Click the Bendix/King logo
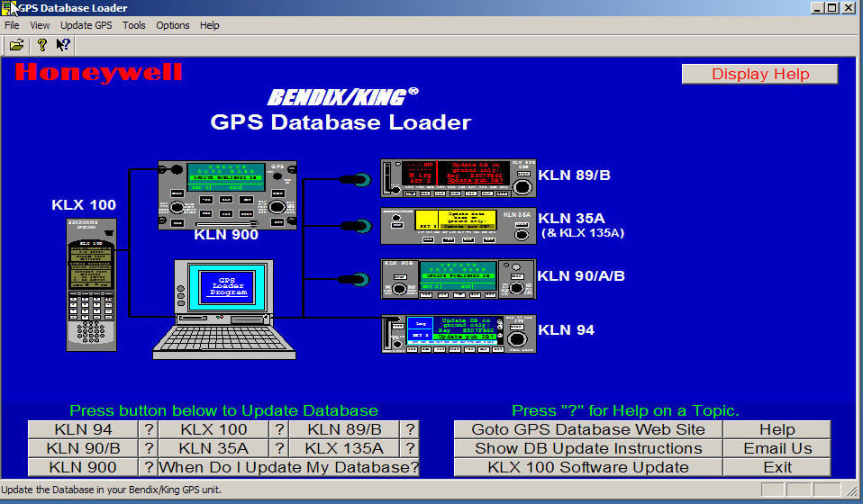 (342, 96)
